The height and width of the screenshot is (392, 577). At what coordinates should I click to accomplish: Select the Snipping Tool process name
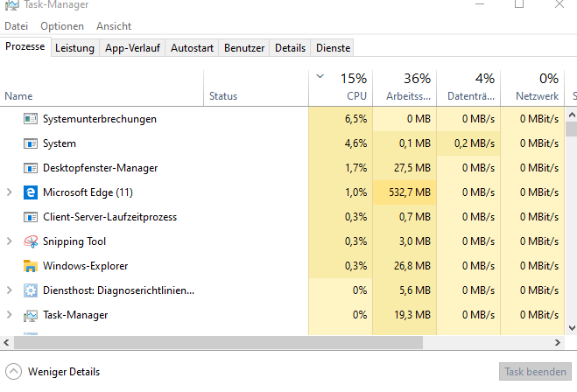click(74, 241)
